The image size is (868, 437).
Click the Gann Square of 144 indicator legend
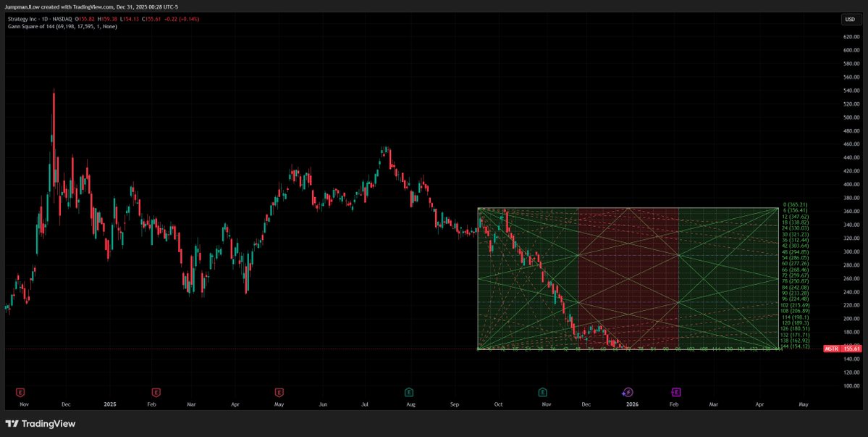point(62,26)
